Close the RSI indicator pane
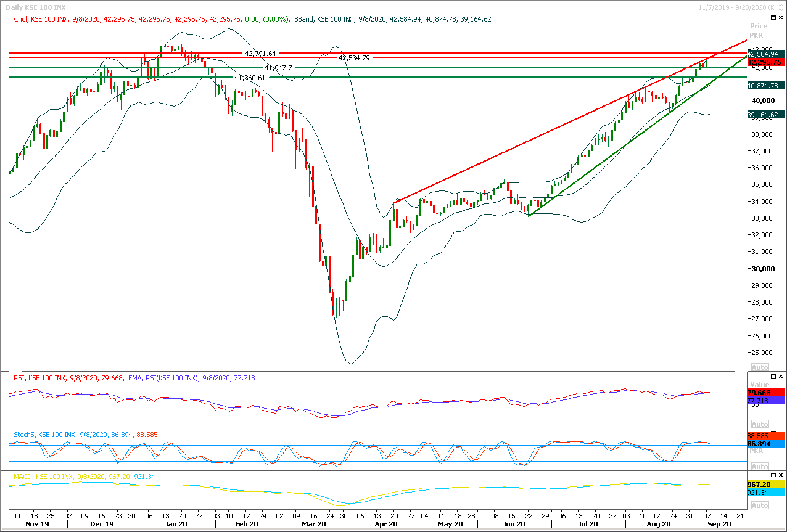The image size is (787, 532). (781, 376)
